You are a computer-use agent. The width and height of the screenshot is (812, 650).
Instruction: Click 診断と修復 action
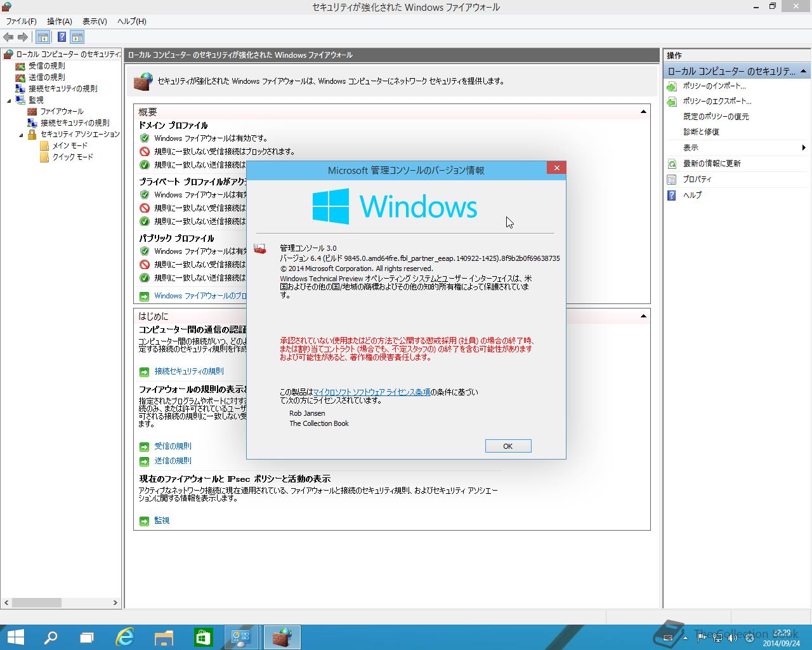tap(701, 132)
